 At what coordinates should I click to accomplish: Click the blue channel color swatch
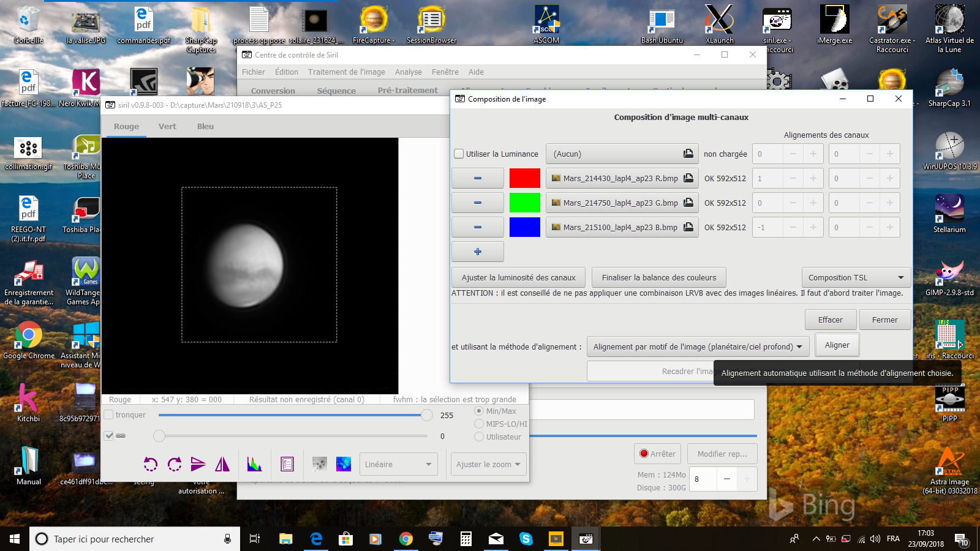click(525, 227)
